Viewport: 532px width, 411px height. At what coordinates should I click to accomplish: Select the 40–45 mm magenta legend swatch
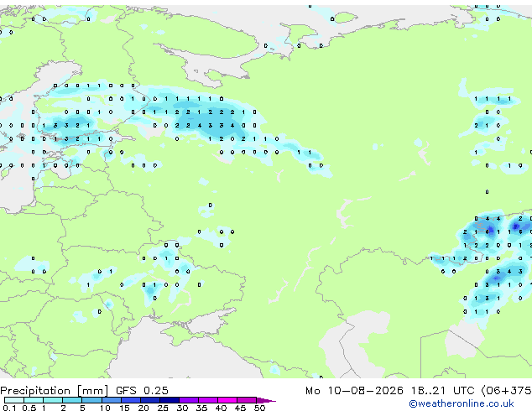tap(227, 400)
